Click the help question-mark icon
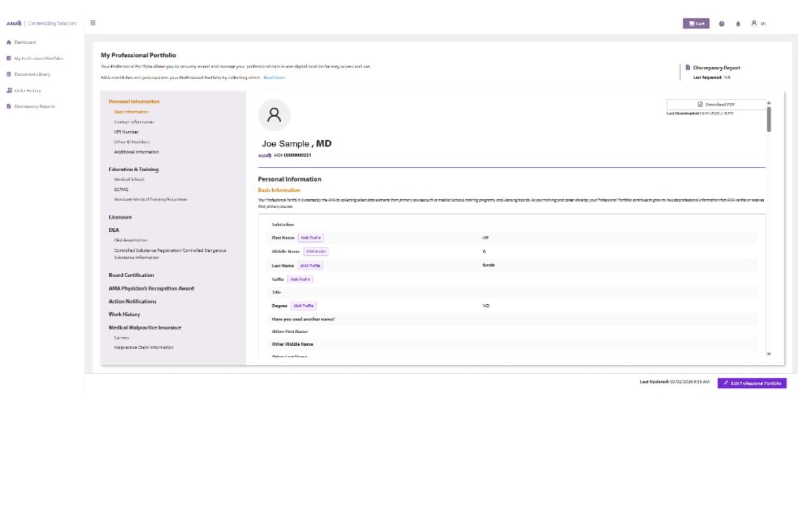Screen dimensions: 798x532 click(x=720, y=23)
